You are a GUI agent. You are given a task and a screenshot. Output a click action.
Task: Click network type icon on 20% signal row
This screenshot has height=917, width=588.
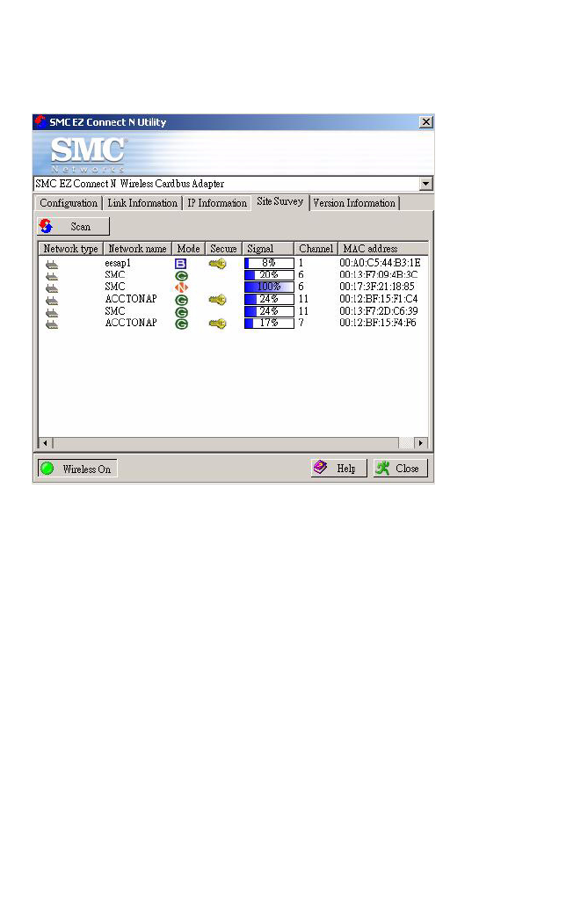[52, 276]
